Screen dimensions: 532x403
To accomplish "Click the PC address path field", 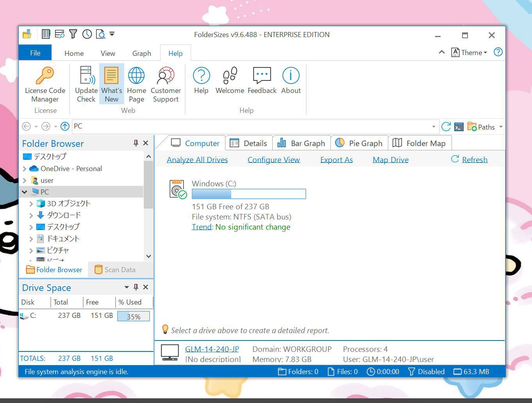I will pyautogui.click(x=252, y=126).
